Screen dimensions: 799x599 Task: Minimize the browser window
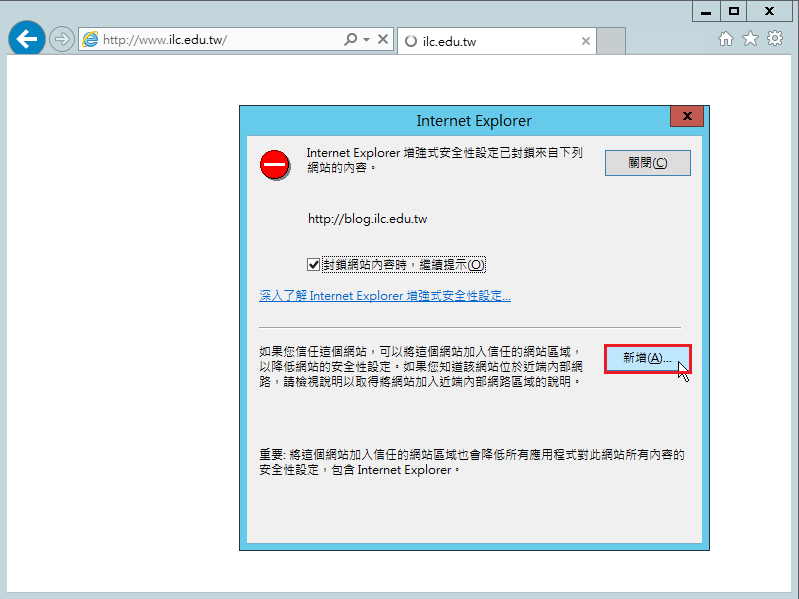tap(706, 11)
